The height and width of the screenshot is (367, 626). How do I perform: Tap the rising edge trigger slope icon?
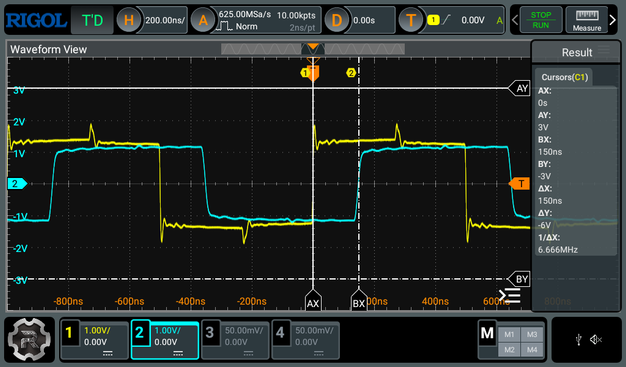point(446,20)
